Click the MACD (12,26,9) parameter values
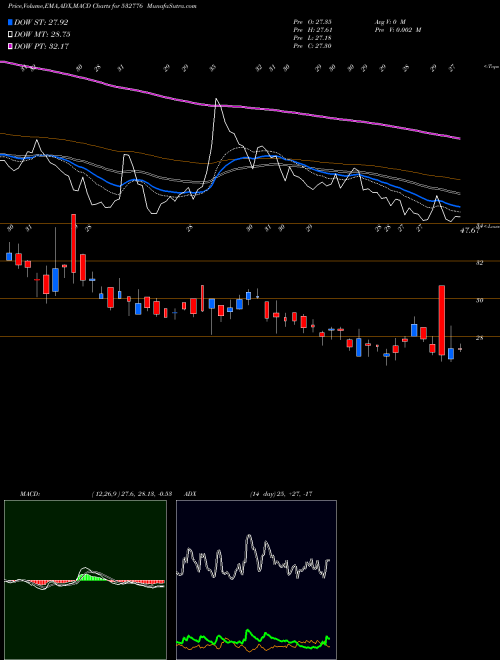500x660 pixels. 131,494
